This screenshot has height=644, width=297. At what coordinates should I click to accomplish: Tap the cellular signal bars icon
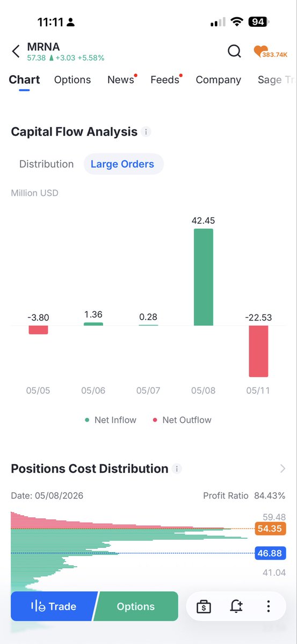pos(218,23)
